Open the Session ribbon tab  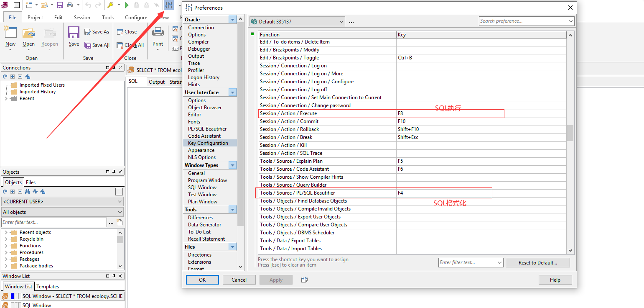[82, 17]
